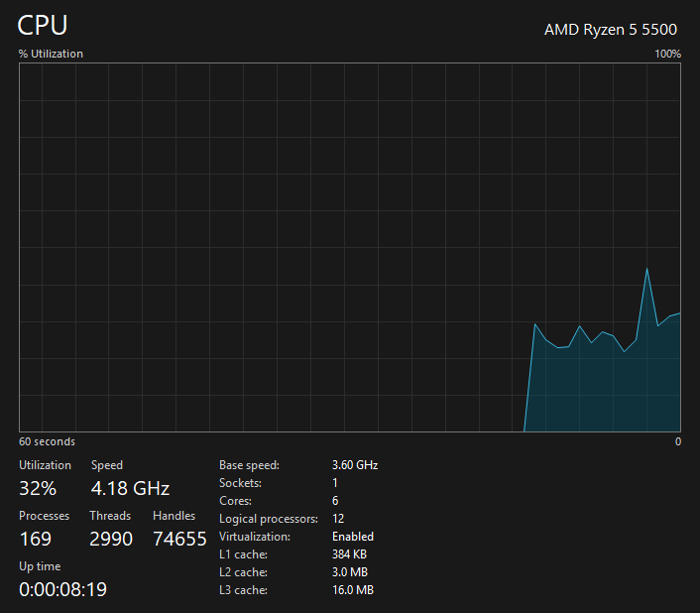Click the Sockets: label
Image resolution: width=700 pixels, height=613 pixels.
(x=240, y=483)
